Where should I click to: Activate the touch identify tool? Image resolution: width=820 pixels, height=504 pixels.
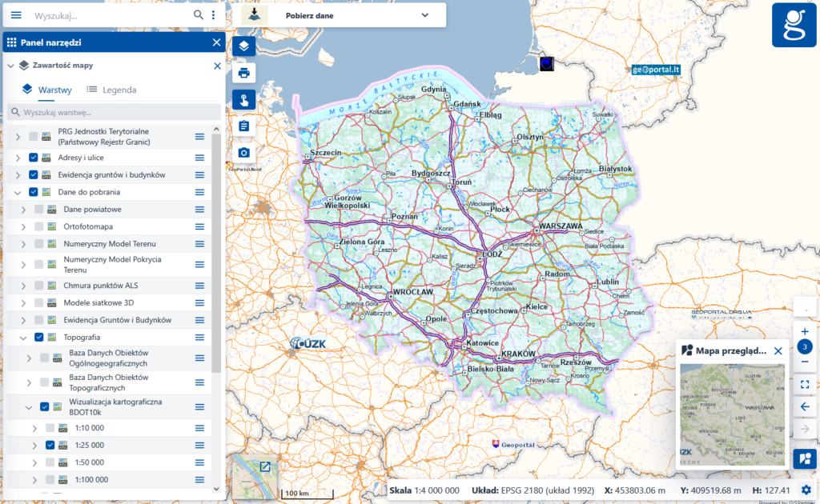pyautogui.click(x=244, y=99)
